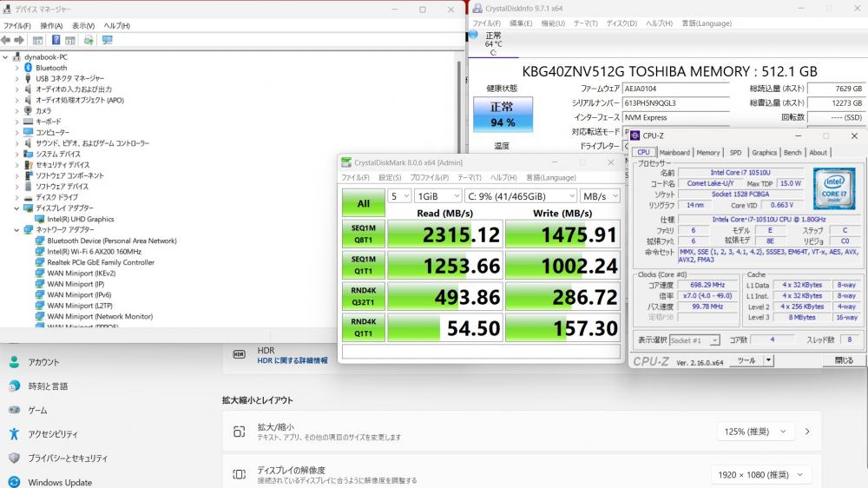Click the セキュリティ デバイス category icon
Screen dimensions: 868x488
pyautogui.click(x=29, y=164)
